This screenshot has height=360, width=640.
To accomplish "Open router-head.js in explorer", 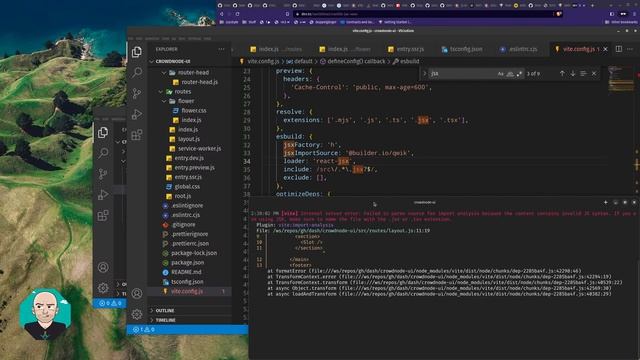I will [200, 82].
